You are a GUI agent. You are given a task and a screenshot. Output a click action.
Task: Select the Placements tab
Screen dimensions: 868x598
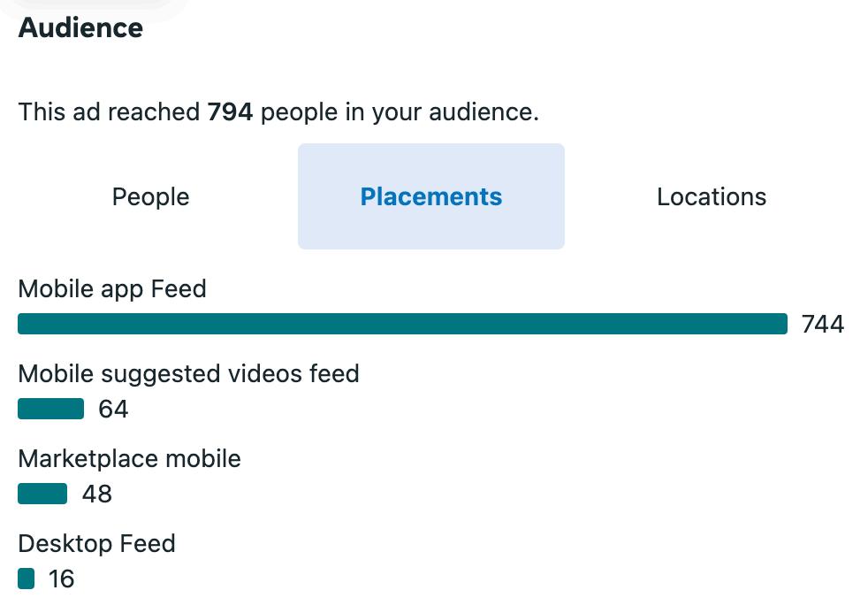click(x=431, y=196)
